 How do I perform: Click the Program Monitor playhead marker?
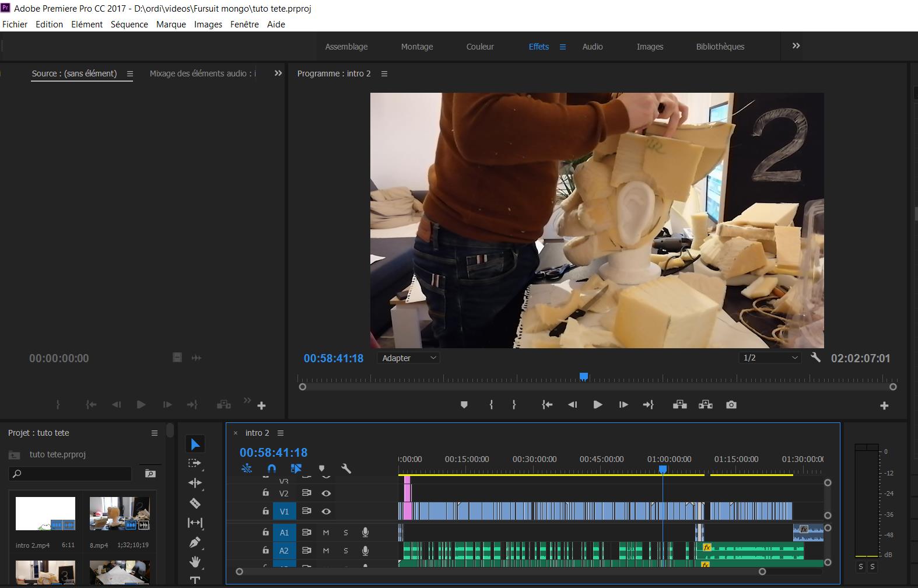584,377
